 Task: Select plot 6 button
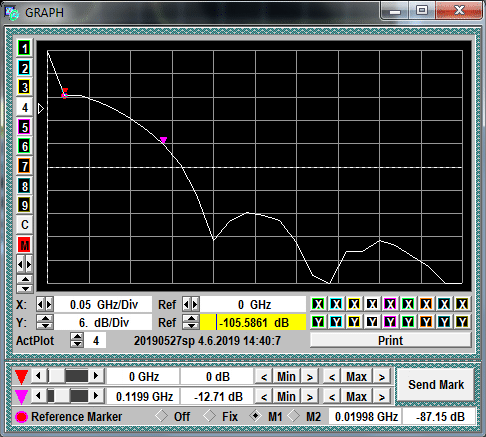(24, 146)
